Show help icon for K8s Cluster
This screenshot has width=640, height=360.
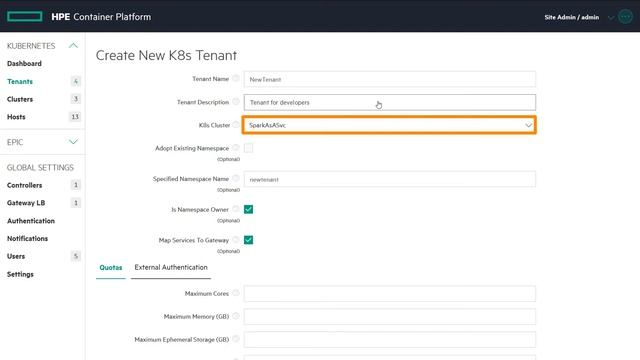[x=236, y=124]
